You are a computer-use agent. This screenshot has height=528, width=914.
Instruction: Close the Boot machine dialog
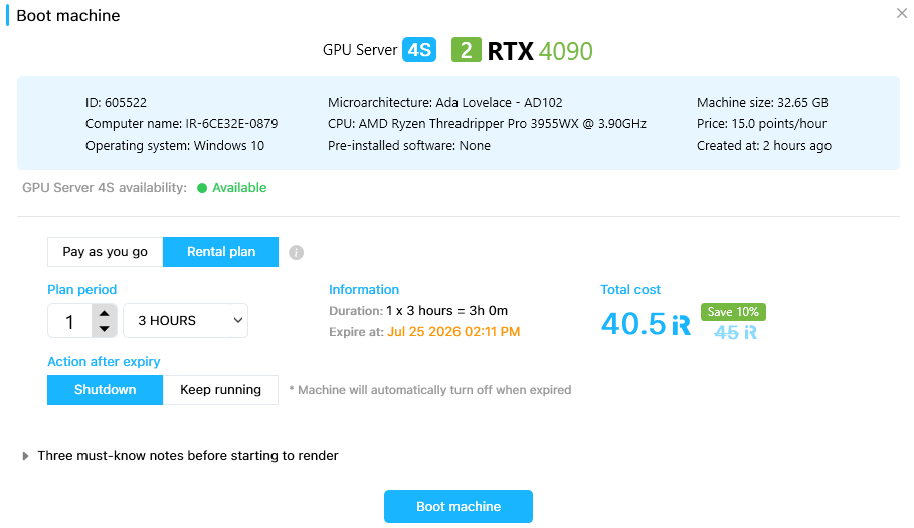[901, 13]
